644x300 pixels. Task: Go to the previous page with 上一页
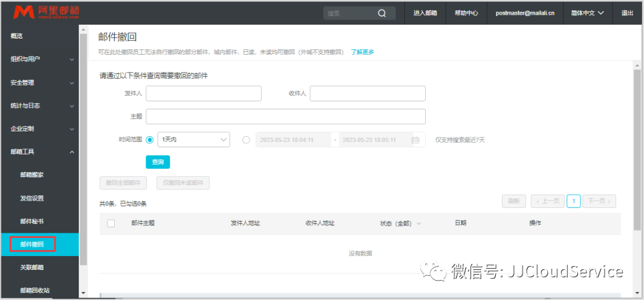point(547,201)
